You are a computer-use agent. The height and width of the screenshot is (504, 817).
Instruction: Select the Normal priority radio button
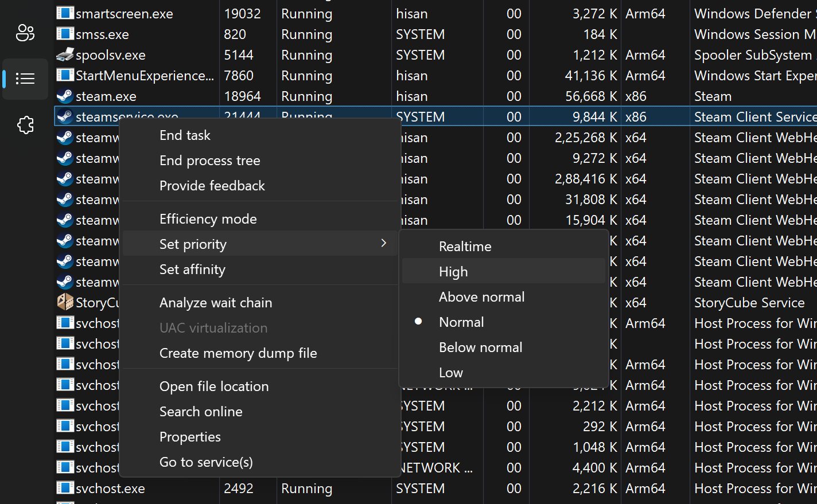pyautogui.click(x=419, y=322)
